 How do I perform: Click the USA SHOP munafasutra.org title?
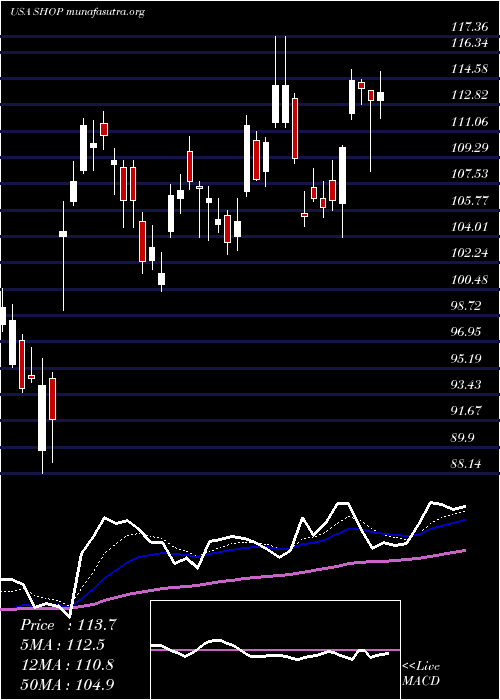click(77, 12)
